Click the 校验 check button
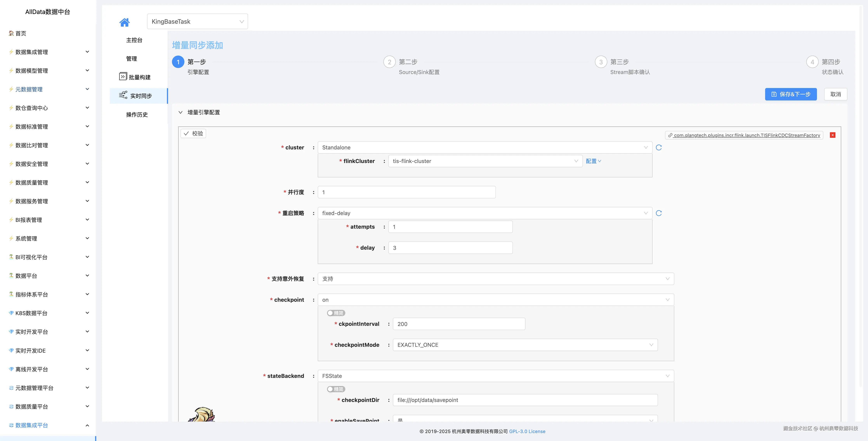Screen dimensions: 868x441 (x=193, y=133)
